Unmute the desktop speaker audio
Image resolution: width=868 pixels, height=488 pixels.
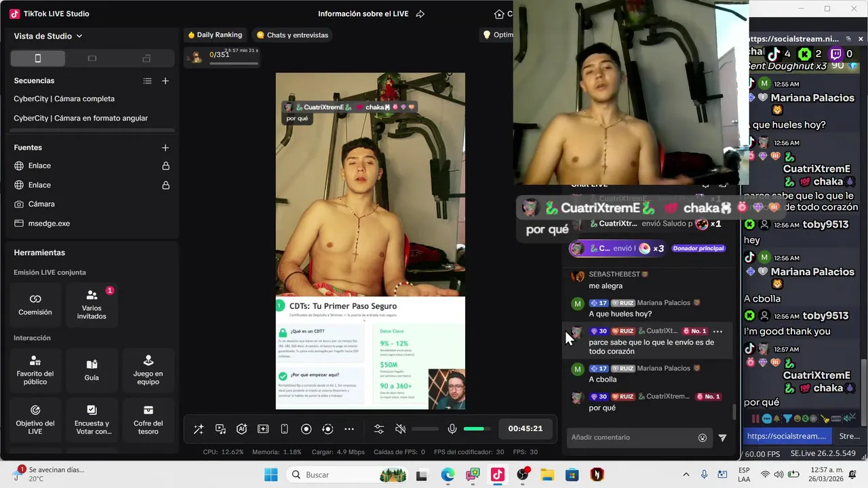pyautogui.click(x=401, y=429)
